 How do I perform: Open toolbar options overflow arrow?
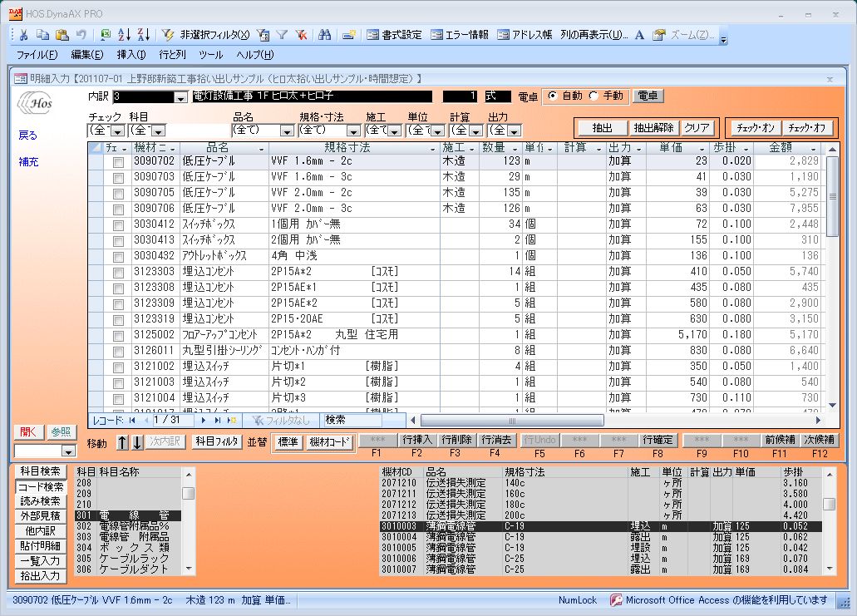[x=724, y=39]
